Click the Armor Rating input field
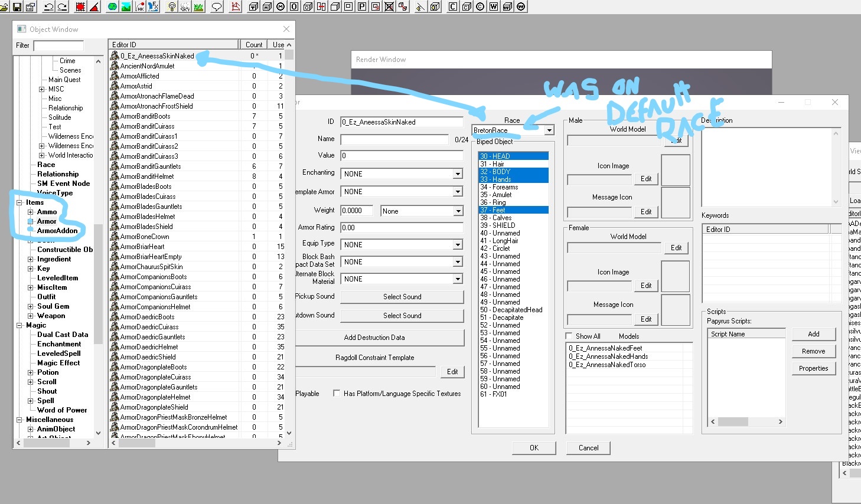The height and width of the screenshot is (504, 861). click(x=402, y=227)
